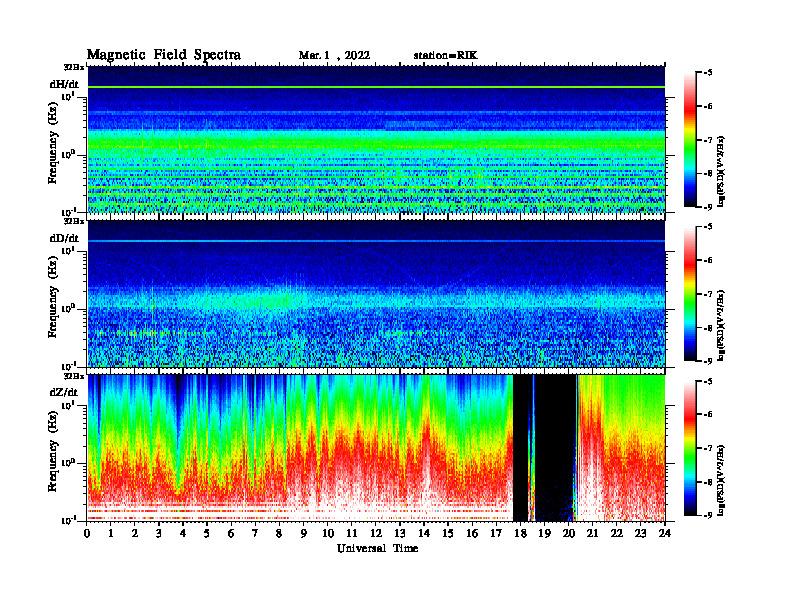Click the time axis tick label "14"

[x=424, y=533]
